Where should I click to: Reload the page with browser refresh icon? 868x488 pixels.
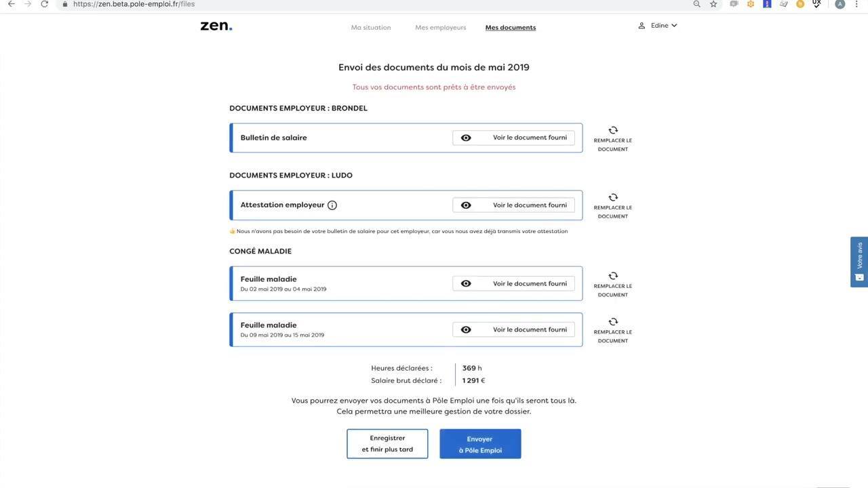click(45, 4)
